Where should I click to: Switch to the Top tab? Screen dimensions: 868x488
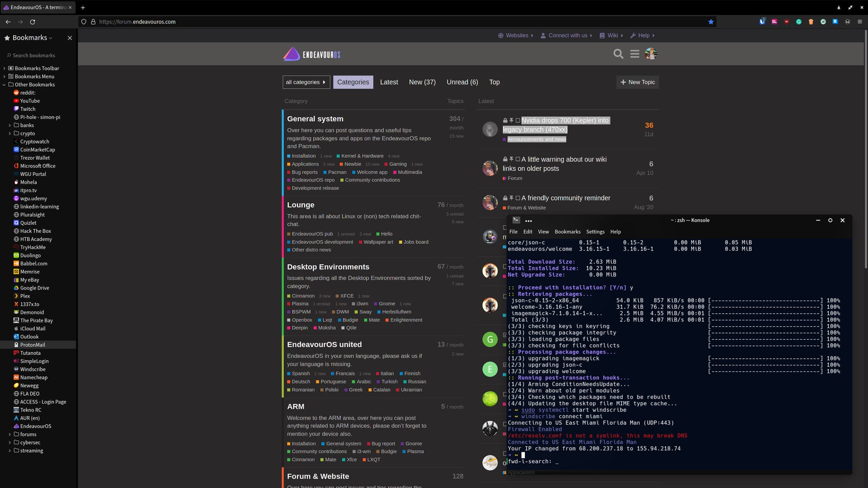[494, 82]
